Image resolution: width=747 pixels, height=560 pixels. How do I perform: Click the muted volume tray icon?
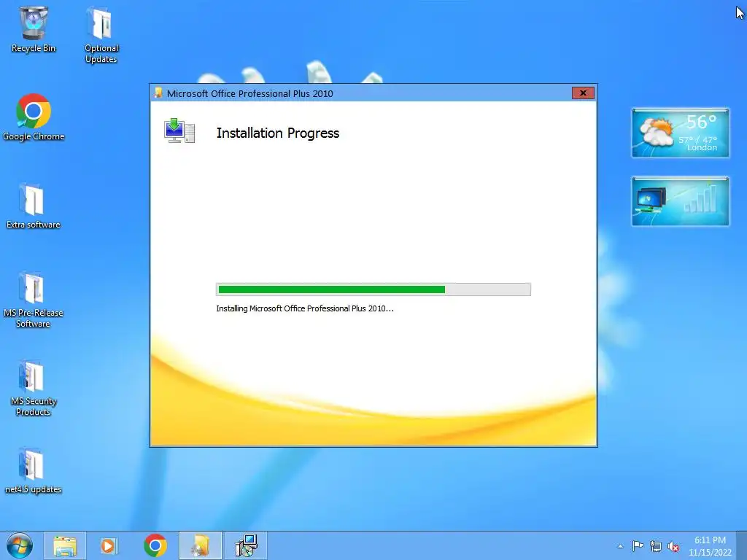pyautogui.click(x=673, y=546)
